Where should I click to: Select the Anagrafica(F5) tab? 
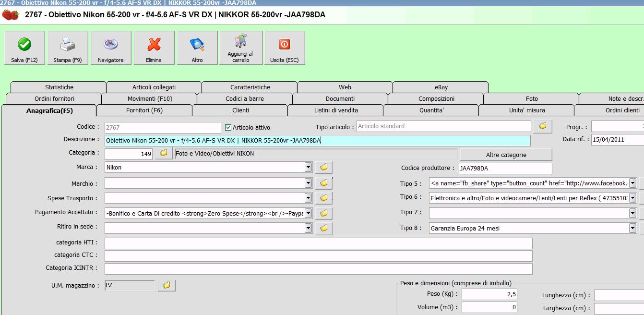49,110
